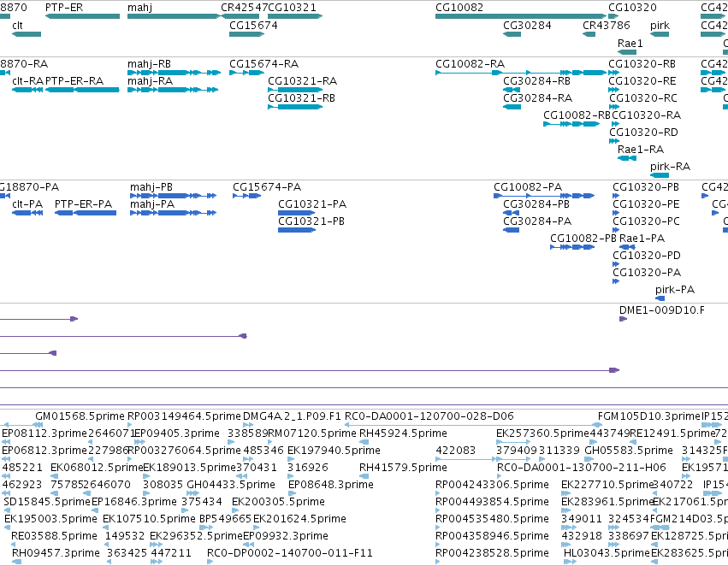
Task: Click the CG10082-PB protein label
Action: click(583, 239)
